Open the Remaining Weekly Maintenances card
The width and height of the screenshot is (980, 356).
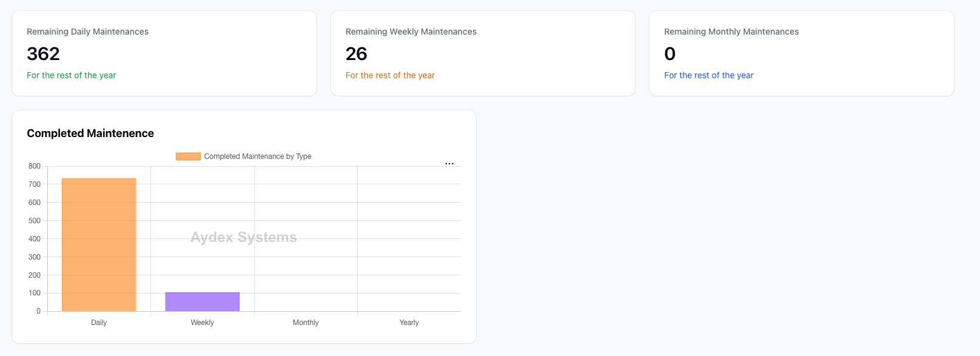coord(483,53)
